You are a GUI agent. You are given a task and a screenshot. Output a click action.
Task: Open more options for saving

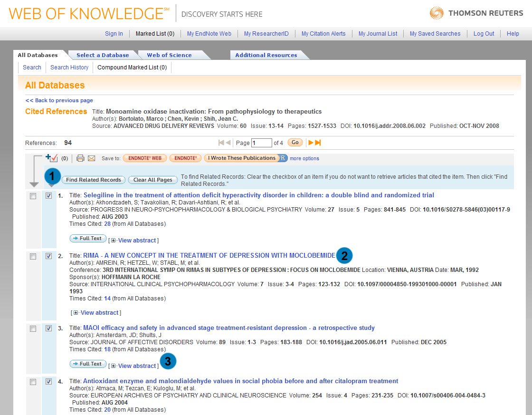click(304, 158)
